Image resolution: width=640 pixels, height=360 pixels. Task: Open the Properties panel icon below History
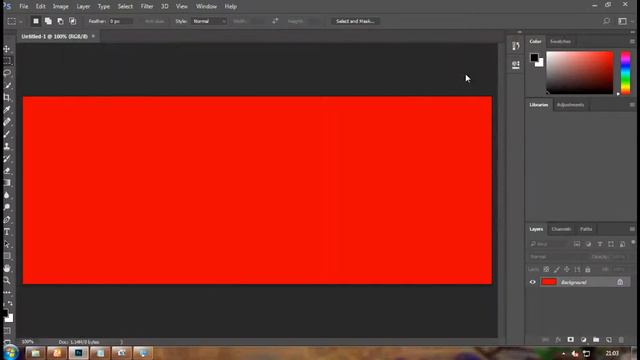coord(516,64)
